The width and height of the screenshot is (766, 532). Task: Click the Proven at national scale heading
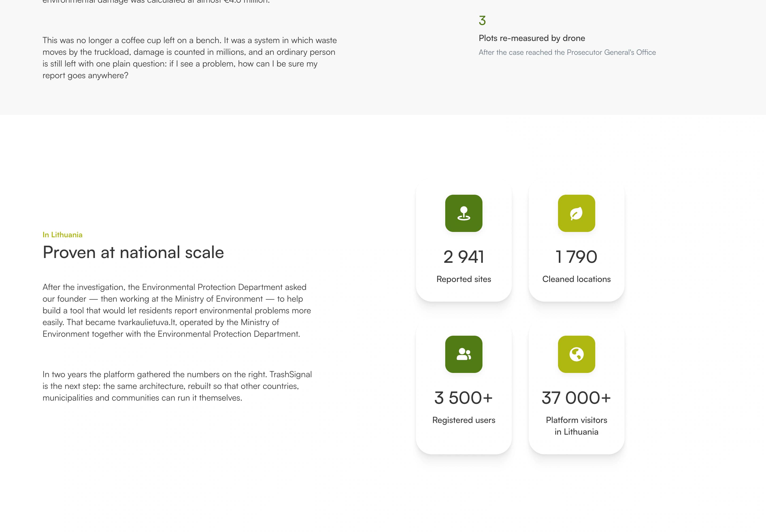pyautogui.click(x=133, y=252)
